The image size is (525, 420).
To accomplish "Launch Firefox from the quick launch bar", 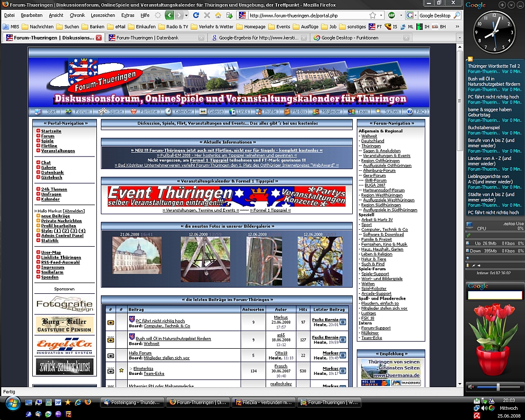I will [88, 402].
